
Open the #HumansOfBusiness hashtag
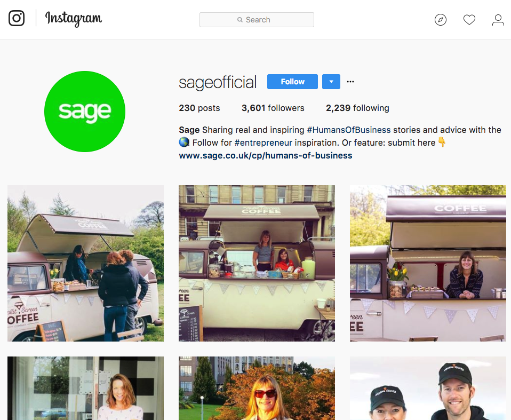[x=349, y=130]
